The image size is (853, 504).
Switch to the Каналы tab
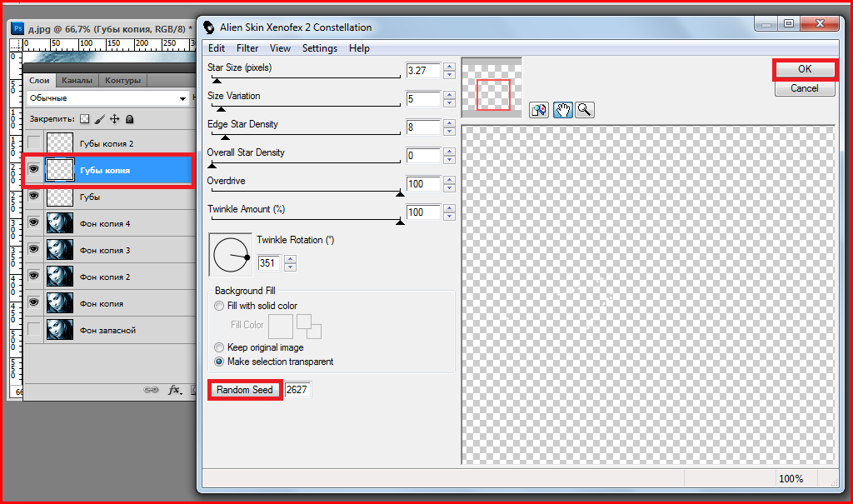[x=77, y=80]
